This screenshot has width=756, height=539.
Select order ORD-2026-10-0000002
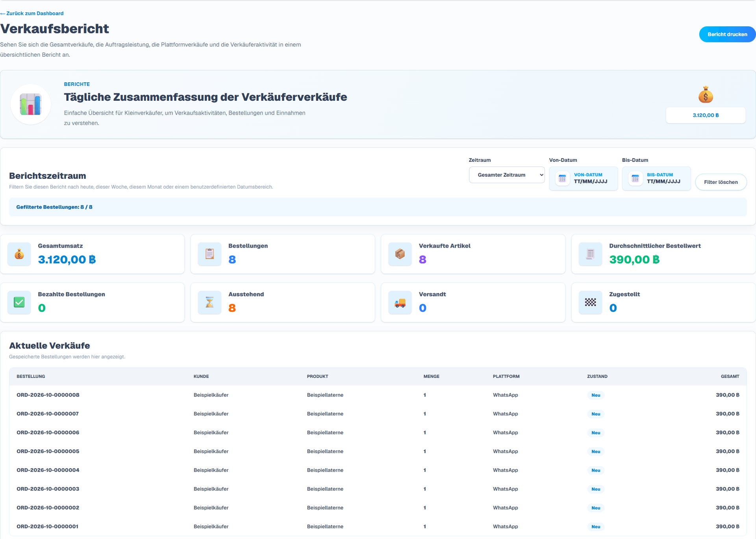tap(48, 508)
